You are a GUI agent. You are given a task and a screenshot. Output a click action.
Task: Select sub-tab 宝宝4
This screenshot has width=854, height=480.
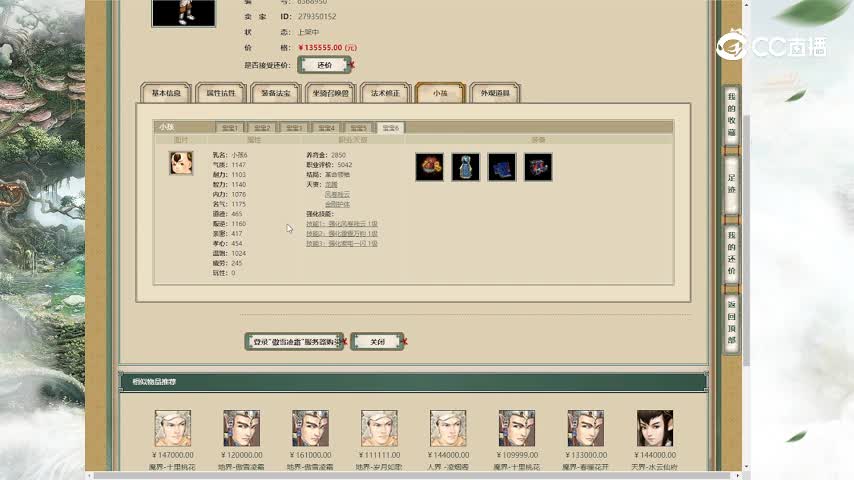coord(326,127)
